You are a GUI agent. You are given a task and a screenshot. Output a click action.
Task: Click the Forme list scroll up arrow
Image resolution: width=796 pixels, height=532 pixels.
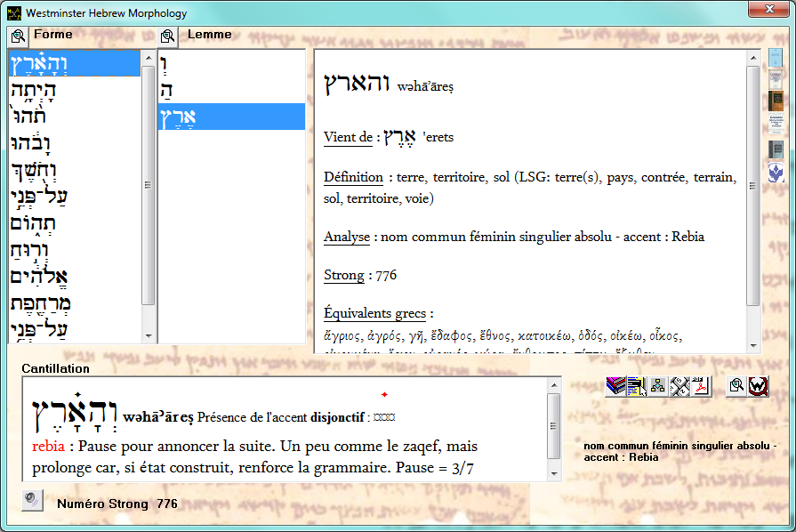[x=149, y=57]
